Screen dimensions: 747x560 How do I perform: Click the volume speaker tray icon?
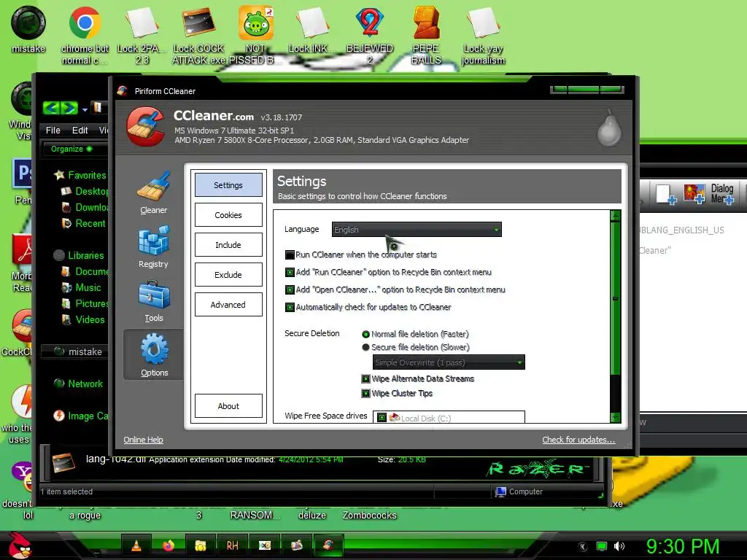pyautogui.click(x=619, y=546)
